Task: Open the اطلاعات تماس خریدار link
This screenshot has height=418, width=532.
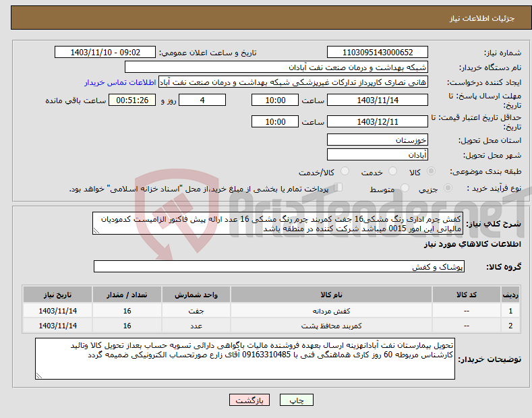Action: tap(120, 82)
